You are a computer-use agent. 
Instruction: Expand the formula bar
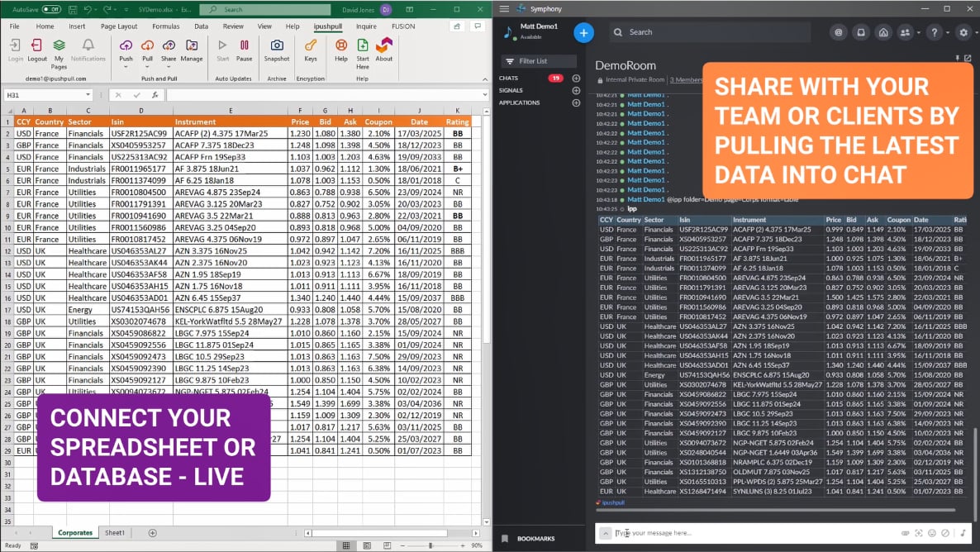pos(485,95)
